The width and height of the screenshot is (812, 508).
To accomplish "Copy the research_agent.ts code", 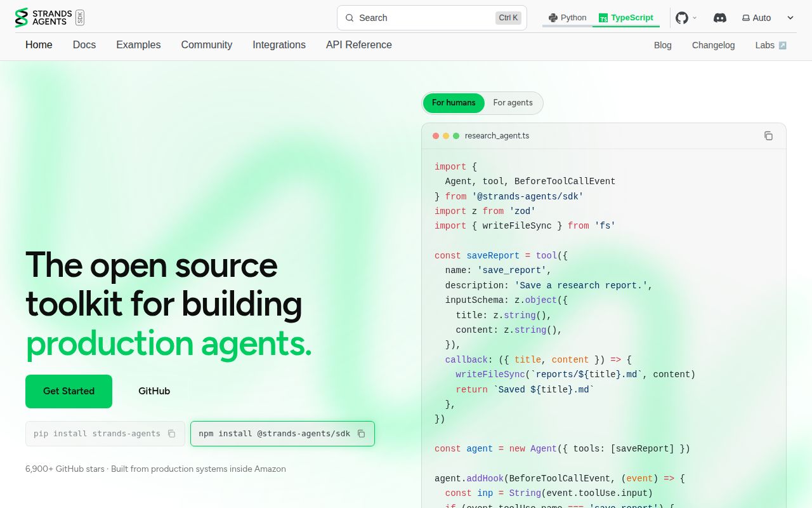I will point(768,136).
